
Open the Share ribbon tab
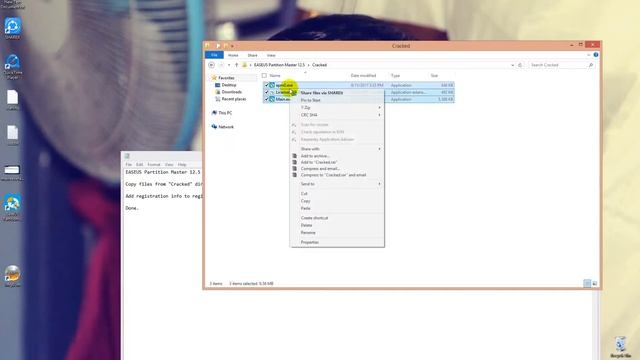(253, 55)
